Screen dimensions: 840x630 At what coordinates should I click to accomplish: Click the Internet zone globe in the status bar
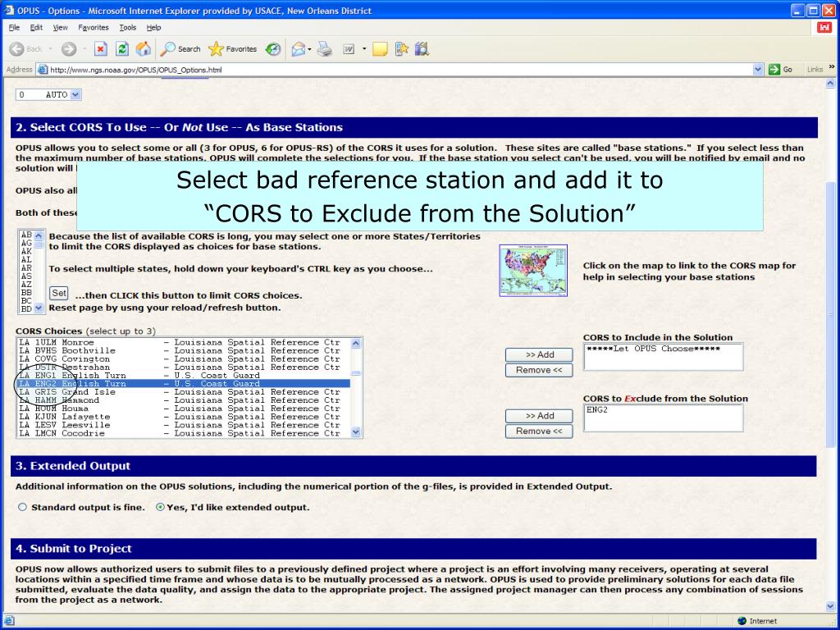[x=742, y=621]
